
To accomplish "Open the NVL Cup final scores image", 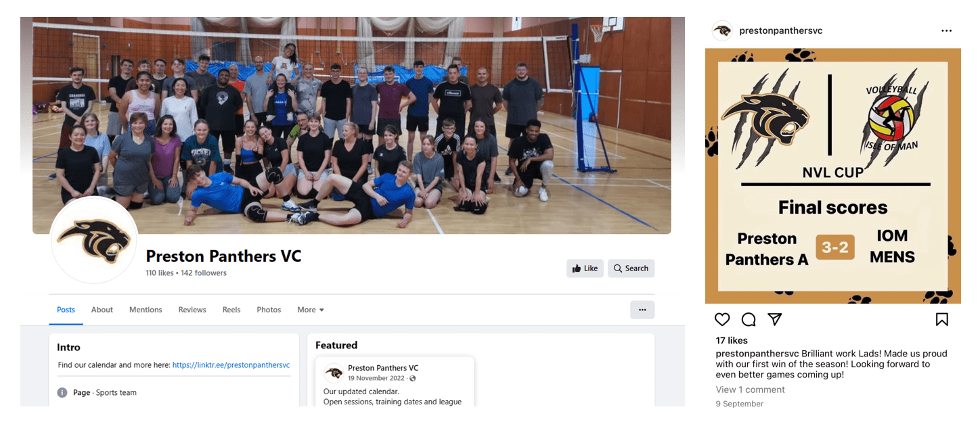I will click(833, 176).
